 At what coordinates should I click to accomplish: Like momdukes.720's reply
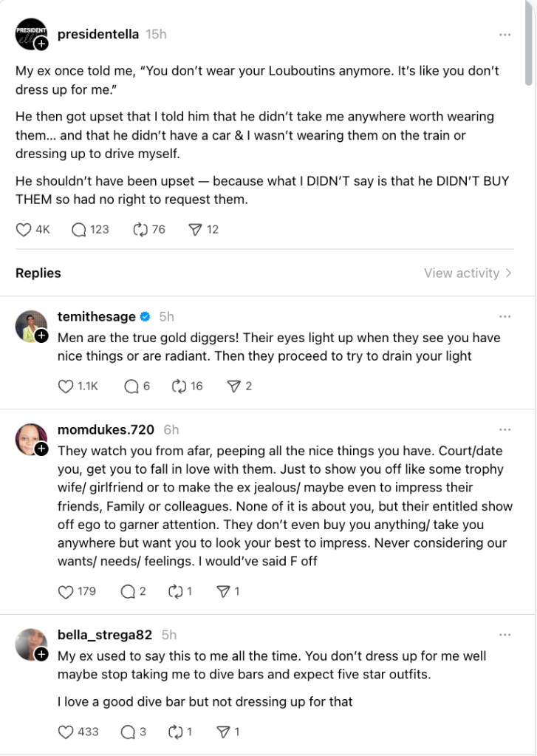(66, 591)
